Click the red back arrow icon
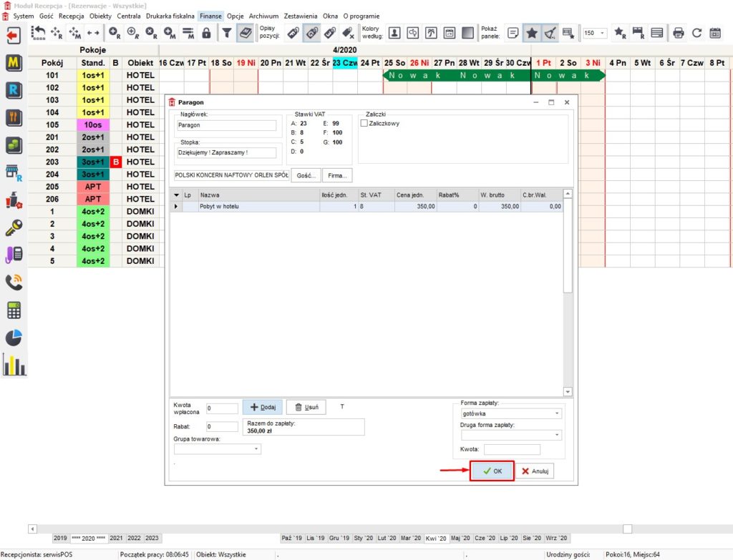 click(14, 35)
